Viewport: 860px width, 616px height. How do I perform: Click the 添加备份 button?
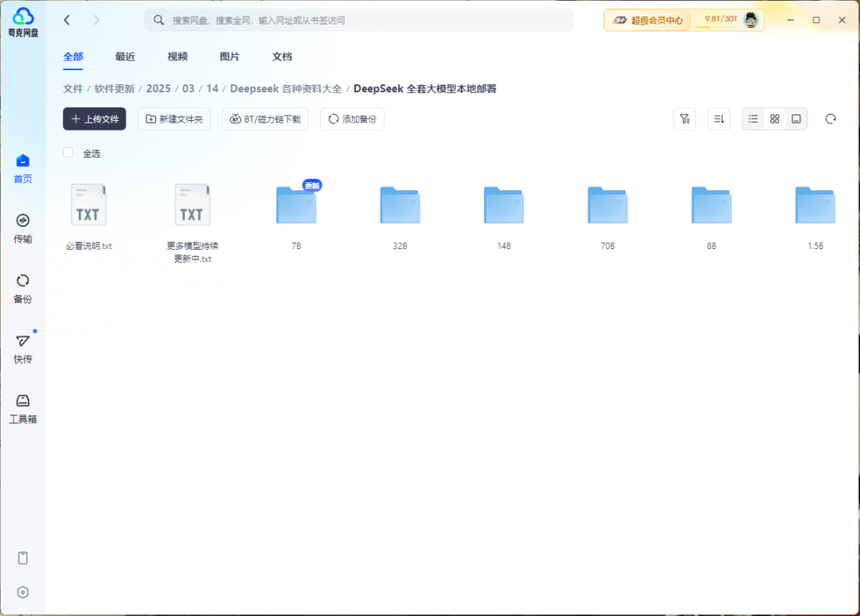[352, 119]
